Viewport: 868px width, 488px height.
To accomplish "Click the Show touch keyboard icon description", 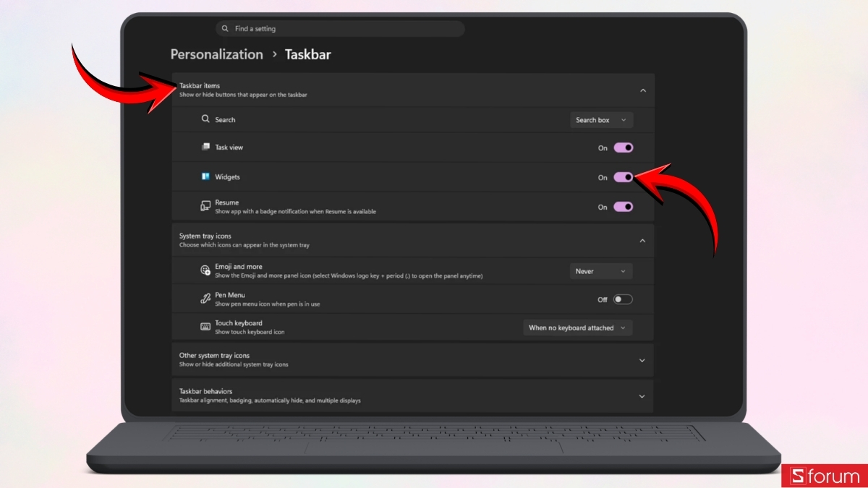I will [x=250, y=332].
